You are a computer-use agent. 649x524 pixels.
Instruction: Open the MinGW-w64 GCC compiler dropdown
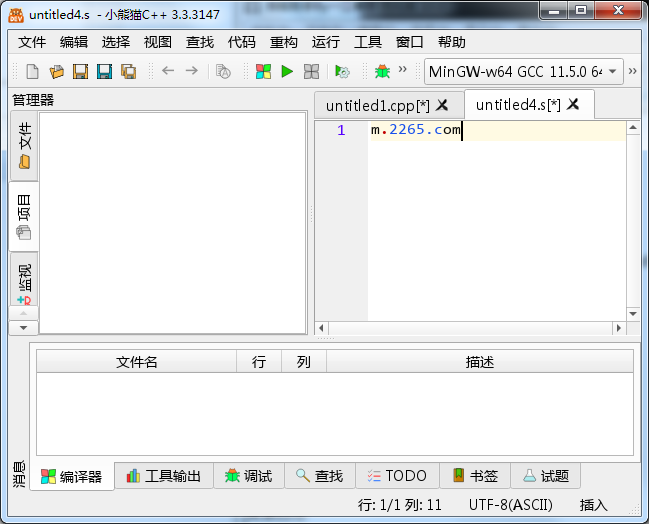coord(524,72)
